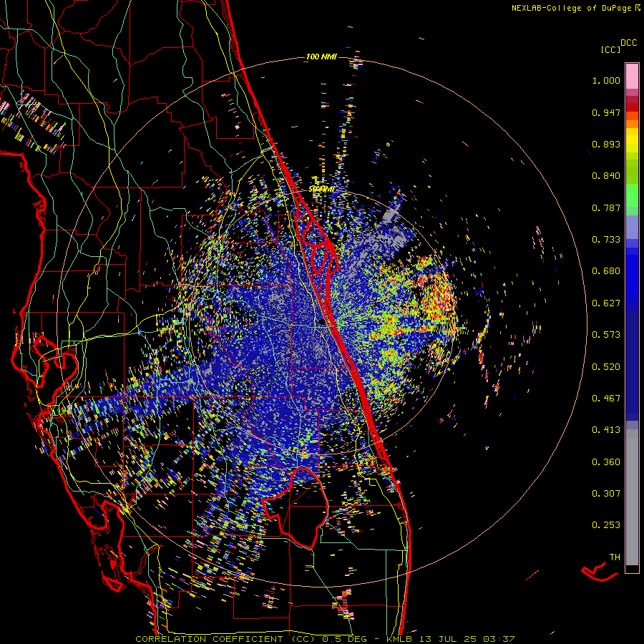Image resolution: width=644 pixels, height=644 pixels.
Task: Click the 0.627 legend value
Action: tap(606, 303)
